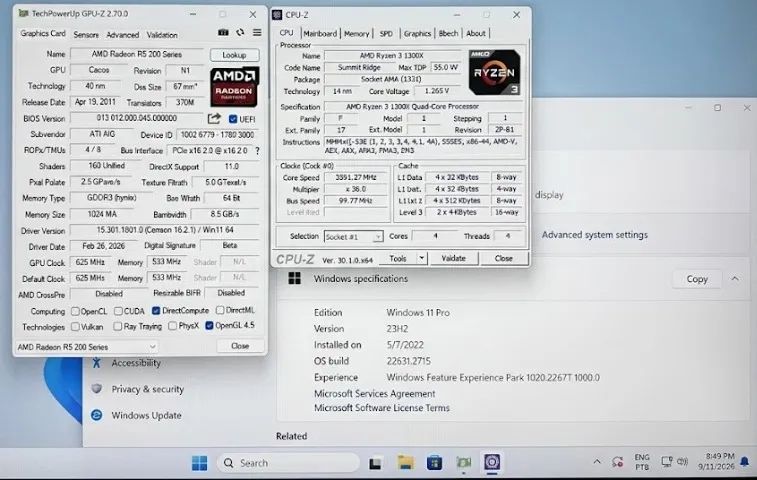Click GPU-Z screenshot camera icon
The width and height of the screenshot is (757, 480).
click(x=223, y=32)
